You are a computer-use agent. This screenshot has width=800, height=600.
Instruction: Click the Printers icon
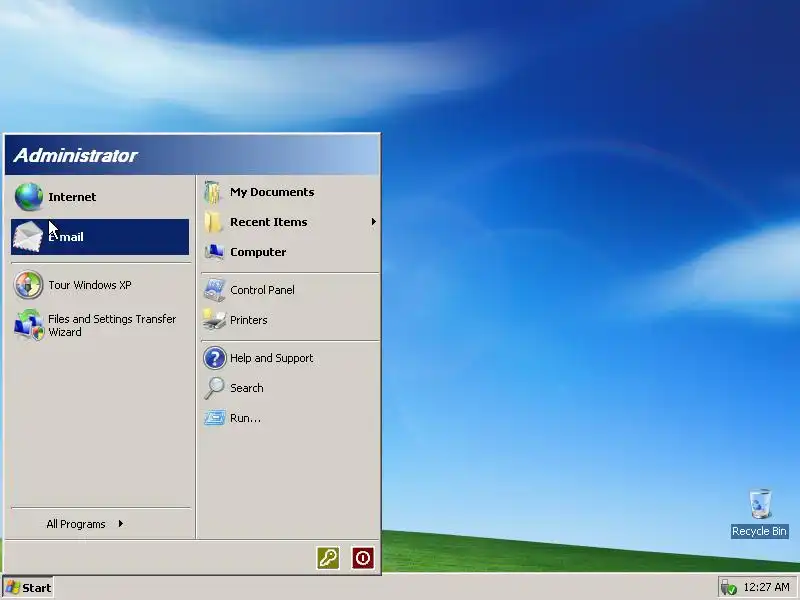tap(214, 319)
